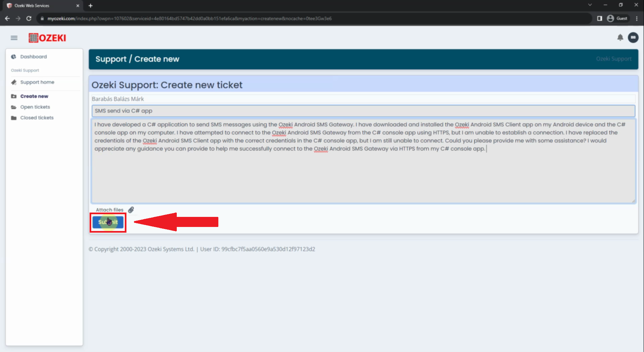Go forward in browser history
644x352 pixels.
(18, 18)
